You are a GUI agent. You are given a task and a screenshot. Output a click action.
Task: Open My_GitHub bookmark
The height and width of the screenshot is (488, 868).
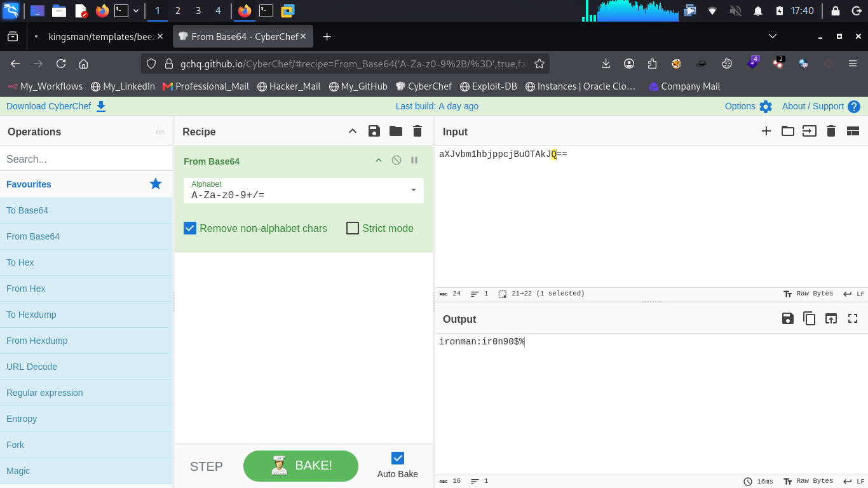(358, 86)
